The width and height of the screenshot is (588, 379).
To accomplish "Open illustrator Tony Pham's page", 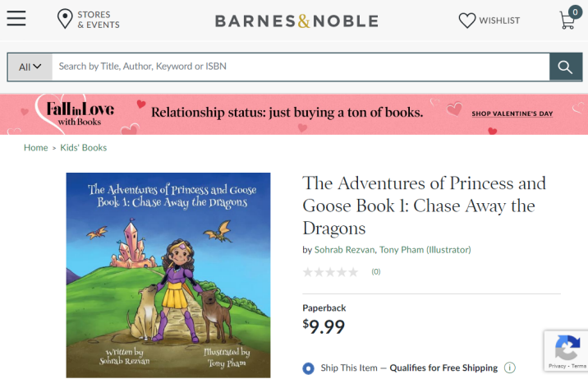I will [x=399, y=250].
